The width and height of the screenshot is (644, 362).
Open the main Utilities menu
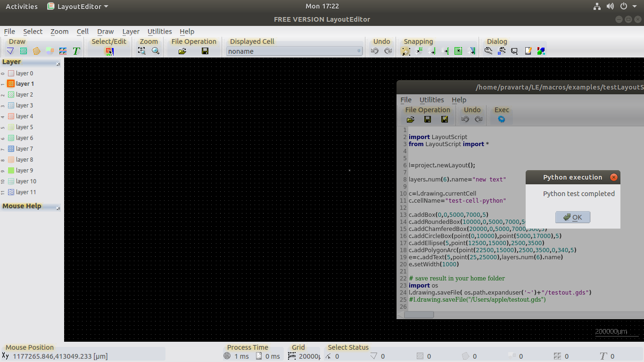(160, 32)
